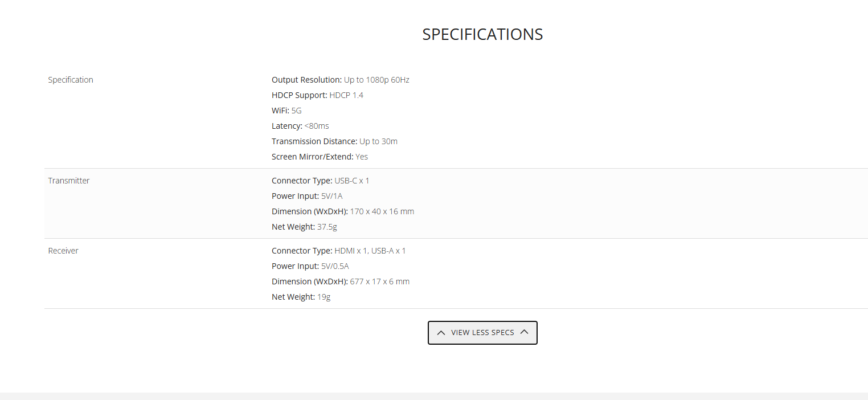This screenshot has height=400, width=868.
Task: Select the Transmitter row label
Action: coord(69,181)
